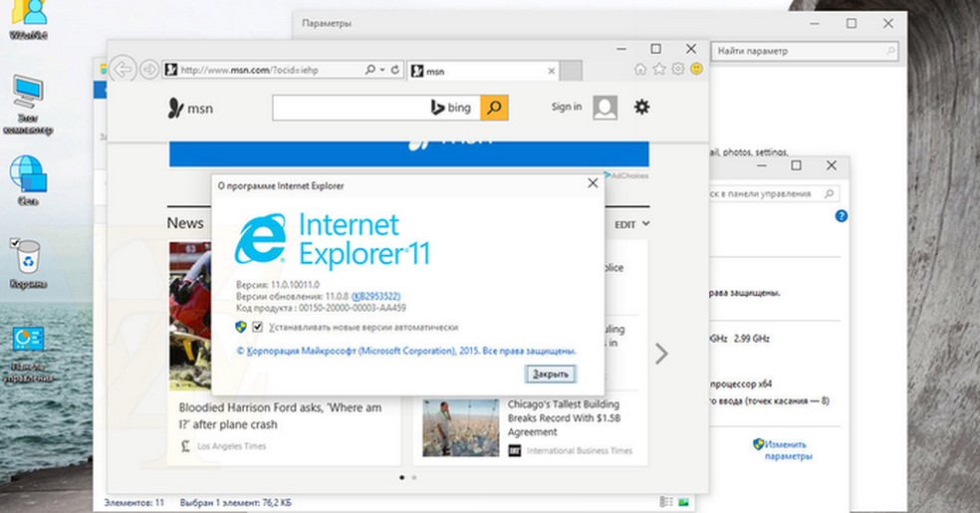The image size is (980, 513).
Task: Open IE address bar search magnifier
Action: click(x=370, y=70)
